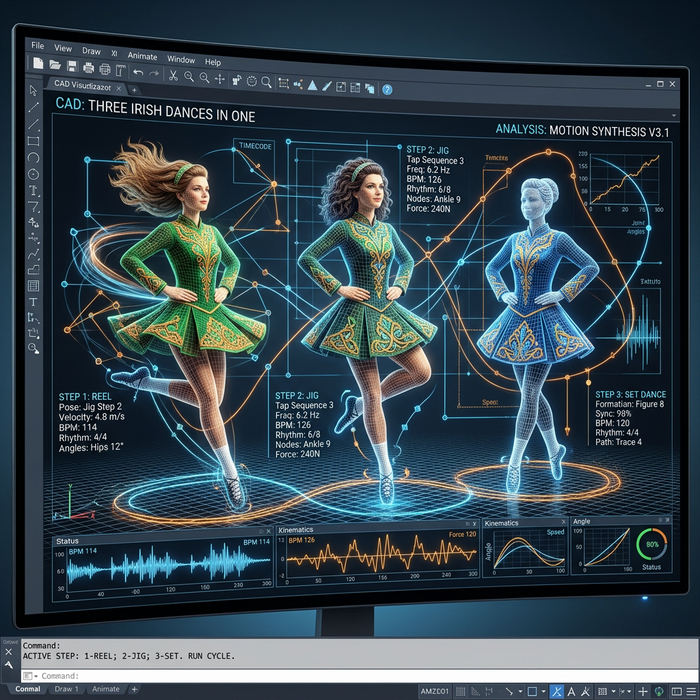Switch to the Draw 1 layout tab
Image resolution: width=700 pixels, height=700 pixels.
67,689
